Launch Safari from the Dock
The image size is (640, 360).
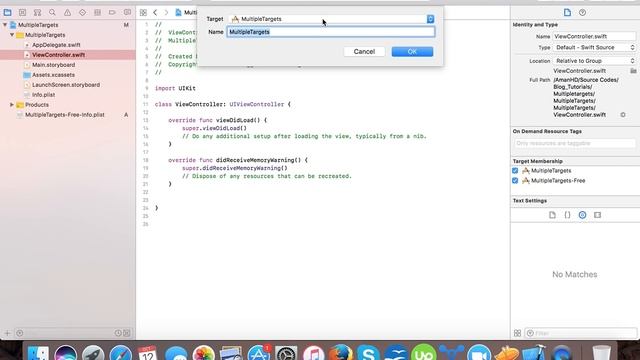click(120, 353)
